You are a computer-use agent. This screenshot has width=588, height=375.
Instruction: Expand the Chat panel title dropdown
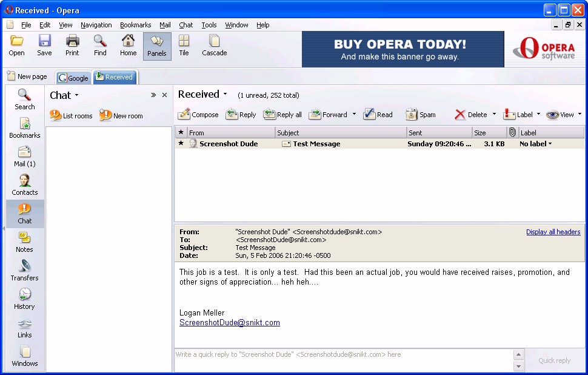tap(76, 96)
